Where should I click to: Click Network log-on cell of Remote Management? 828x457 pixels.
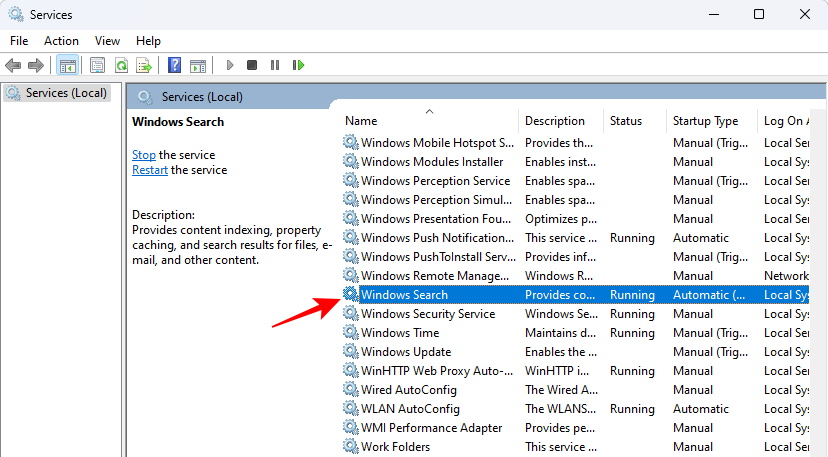coord(786,276)
